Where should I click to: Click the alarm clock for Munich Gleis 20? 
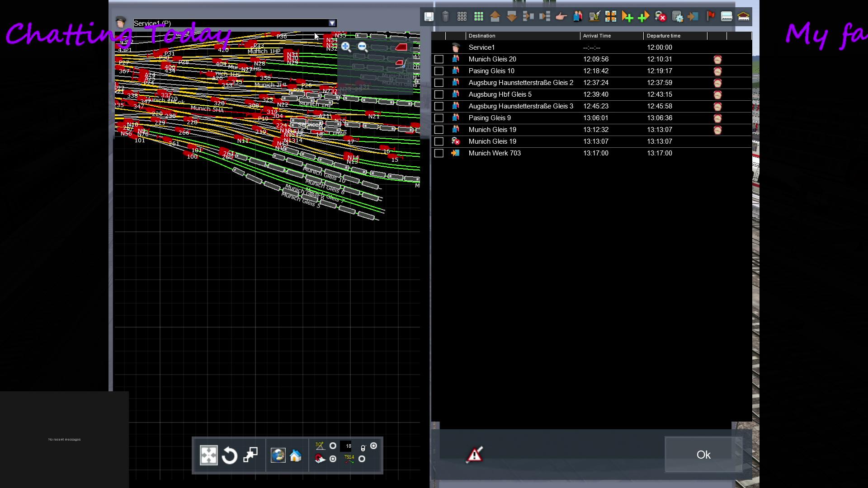tap(717, 59)
